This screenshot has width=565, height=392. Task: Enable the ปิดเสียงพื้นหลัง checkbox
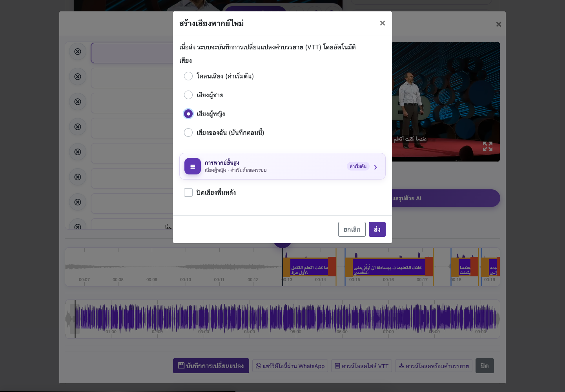(188, 192)
